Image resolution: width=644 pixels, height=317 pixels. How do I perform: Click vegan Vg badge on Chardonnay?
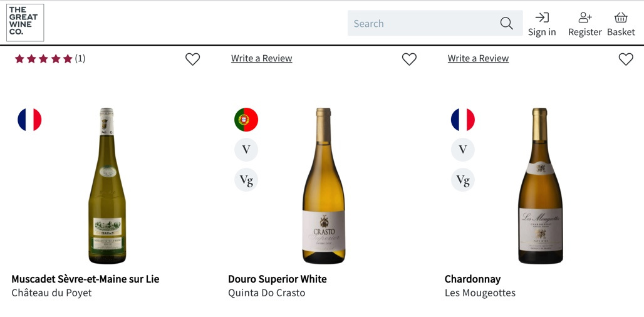tap(463, 180)
